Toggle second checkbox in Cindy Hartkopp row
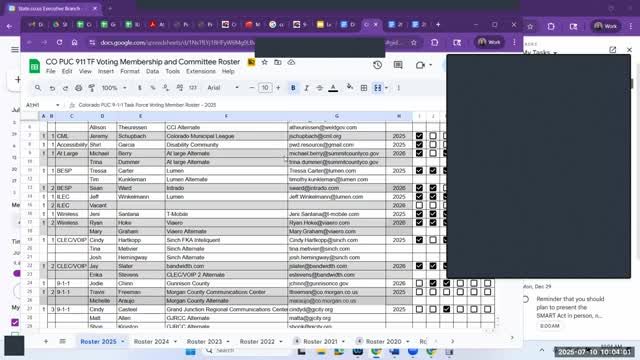 tap(433, 240)
